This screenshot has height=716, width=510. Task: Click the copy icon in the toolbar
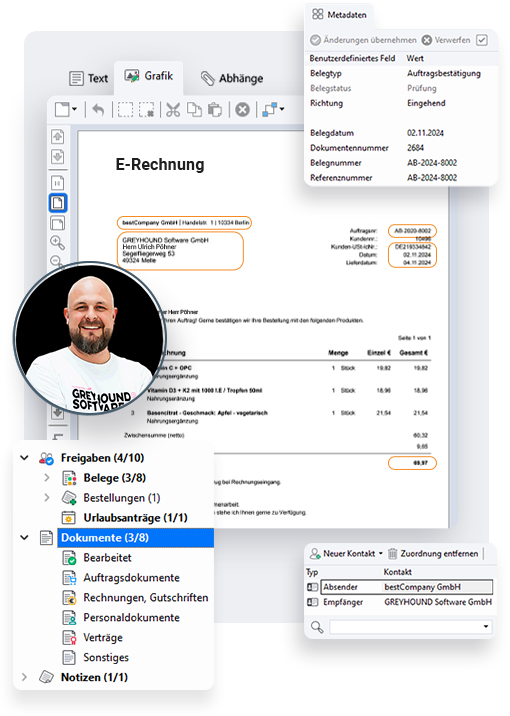coord(195,110)
